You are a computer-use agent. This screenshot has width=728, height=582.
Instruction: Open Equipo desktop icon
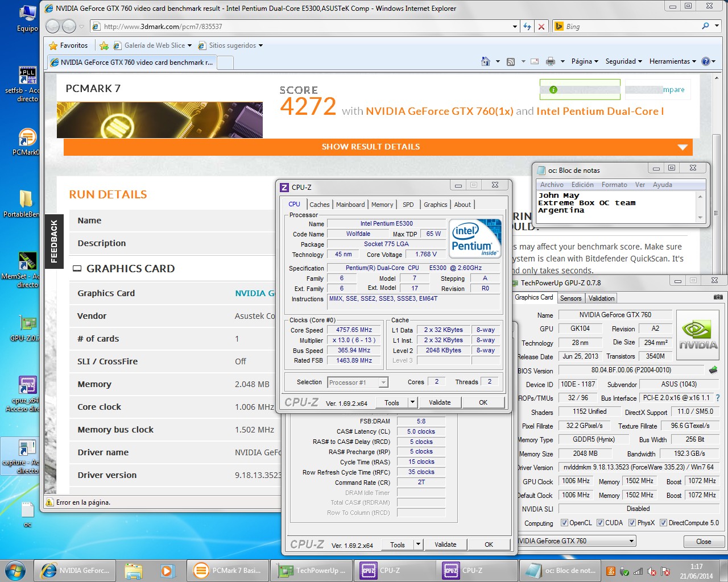tap(27, 18)
